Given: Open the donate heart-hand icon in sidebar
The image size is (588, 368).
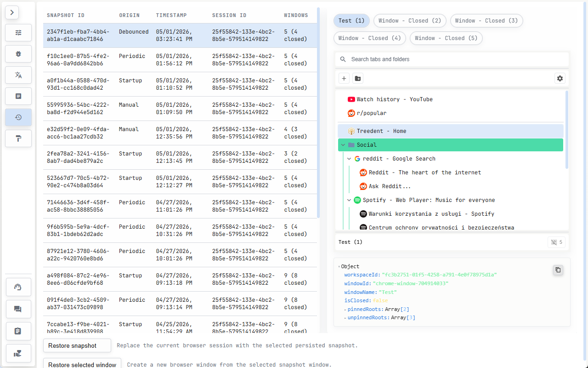Looking at the screenshot, I should click(18, 353).
